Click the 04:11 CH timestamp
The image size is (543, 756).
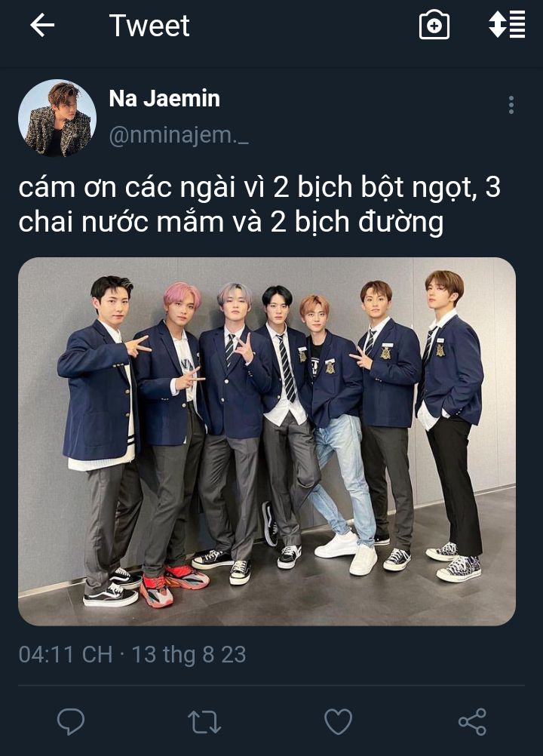(x=66, y=654)
